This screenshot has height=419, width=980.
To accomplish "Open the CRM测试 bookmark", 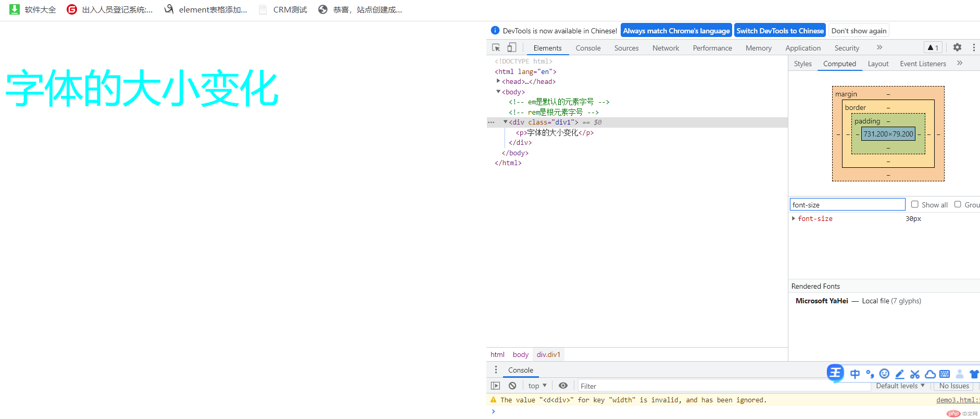I will click(x=283, y=9).
